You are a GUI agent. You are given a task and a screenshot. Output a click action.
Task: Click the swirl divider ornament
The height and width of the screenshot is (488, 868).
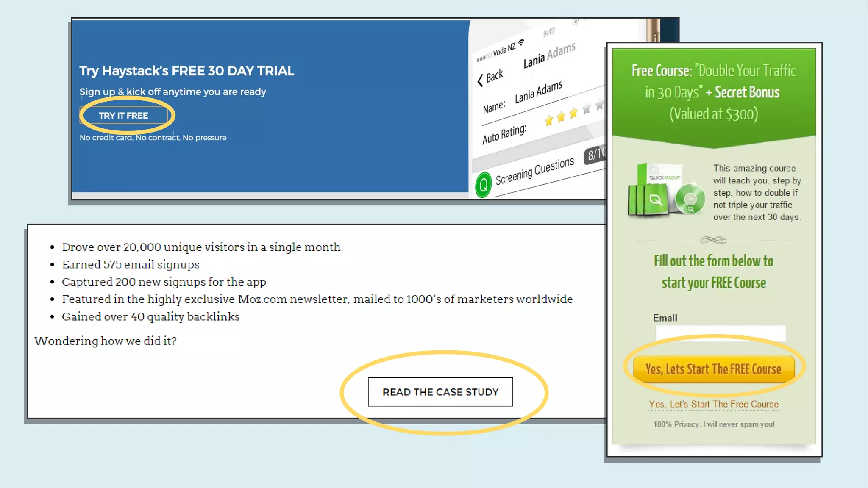tap(713, 240)
